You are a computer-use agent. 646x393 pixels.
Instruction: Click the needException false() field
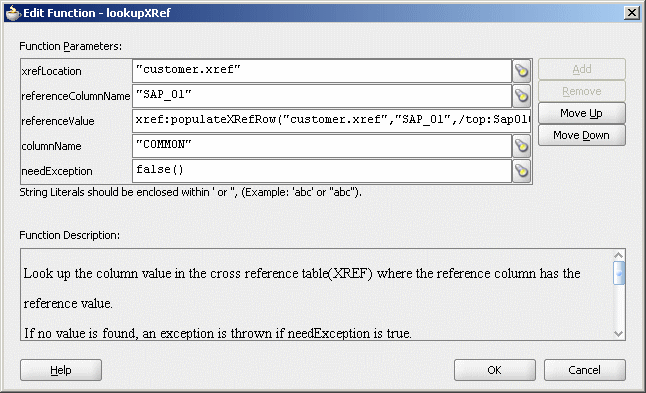coord(322,171)
